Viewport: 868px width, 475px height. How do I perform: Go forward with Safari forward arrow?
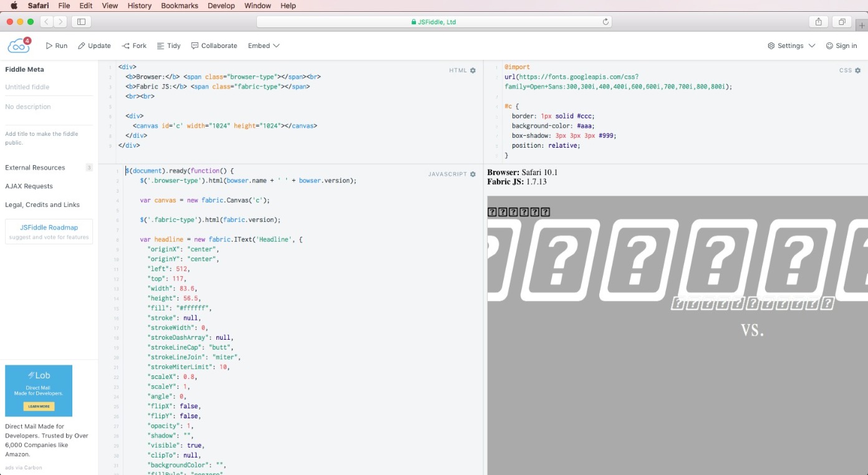pyautogui.click(x=60, y=22)
